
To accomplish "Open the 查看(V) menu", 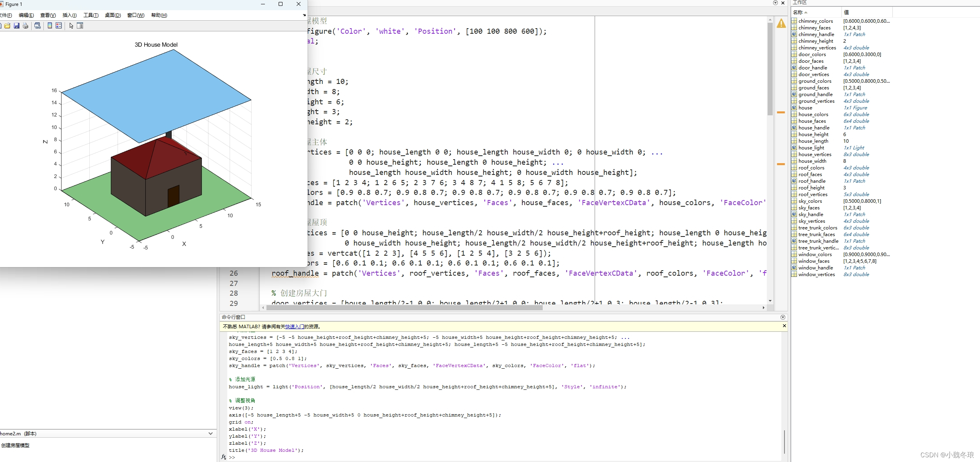I will point(48,15).
